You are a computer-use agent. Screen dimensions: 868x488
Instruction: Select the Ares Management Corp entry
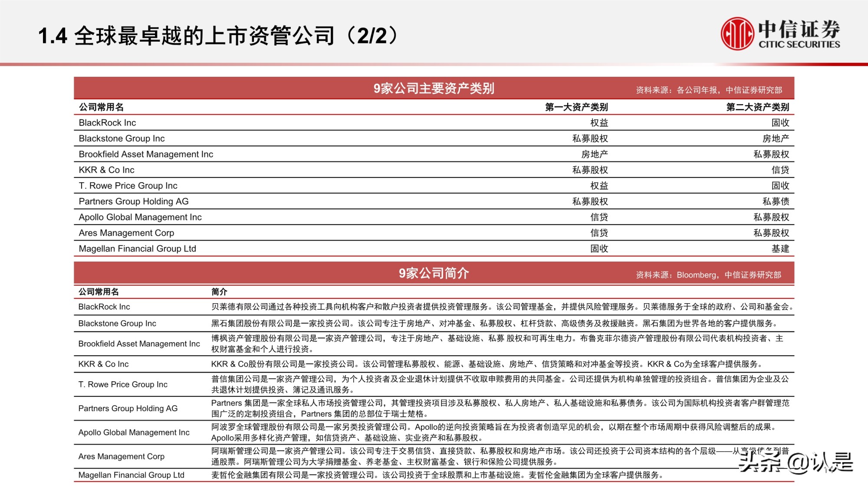(x=125, y=233)
